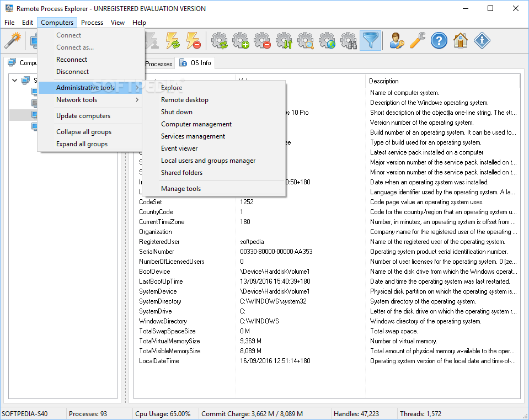Viewport: 529px width, 420px height.
Task: Toggle the blue funnel filter button
Action: (x=371, y=40)
